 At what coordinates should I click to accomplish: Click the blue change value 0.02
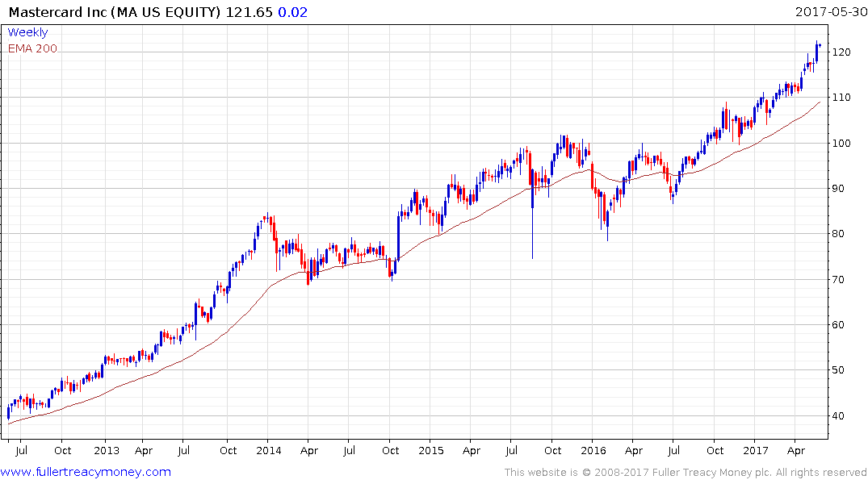point(292,12)
